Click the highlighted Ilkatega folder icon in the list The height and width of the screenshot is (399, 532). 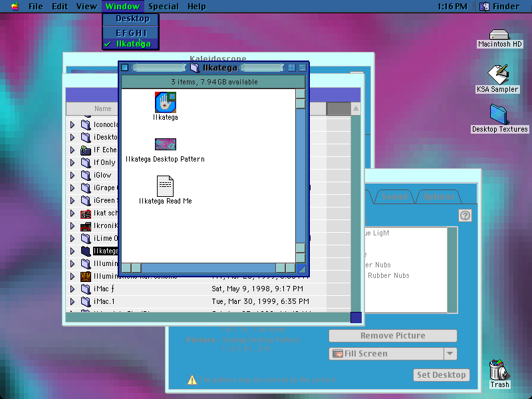[86, 251]
